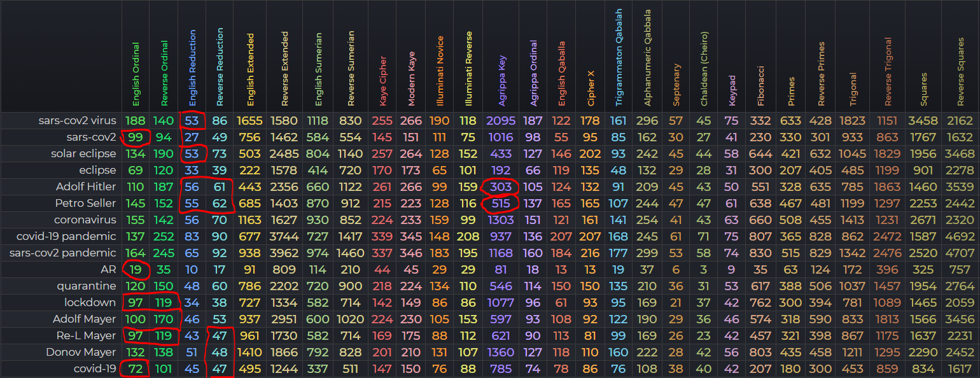
Task: Click Trigonal value 1037 in quarantine row
Action: 853,286
